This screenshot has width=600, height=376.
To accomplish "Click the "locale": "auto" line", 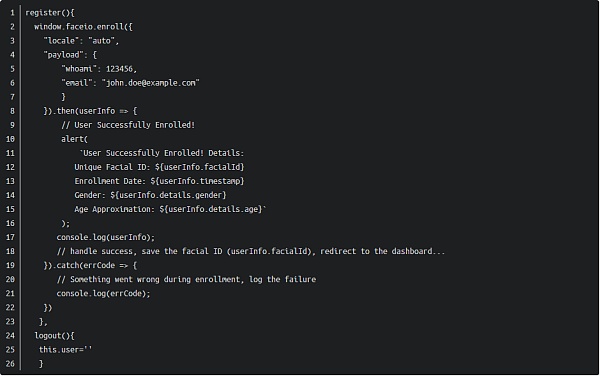I will (81, 41).
